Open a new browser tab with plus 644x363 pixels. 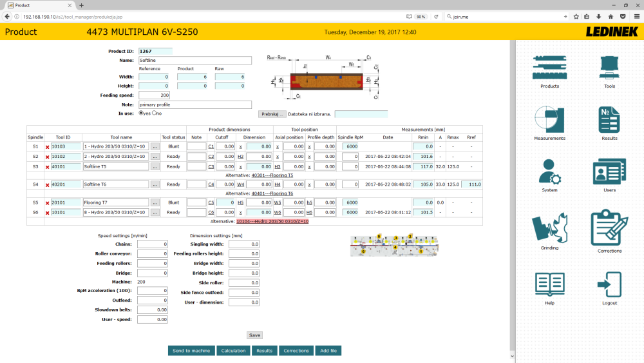81,5
